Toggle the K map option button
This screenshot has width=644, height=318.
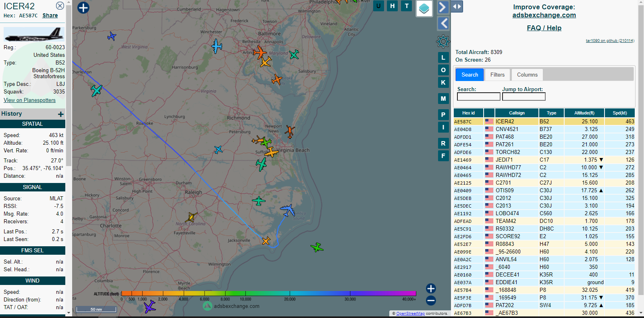pos(443,82)
